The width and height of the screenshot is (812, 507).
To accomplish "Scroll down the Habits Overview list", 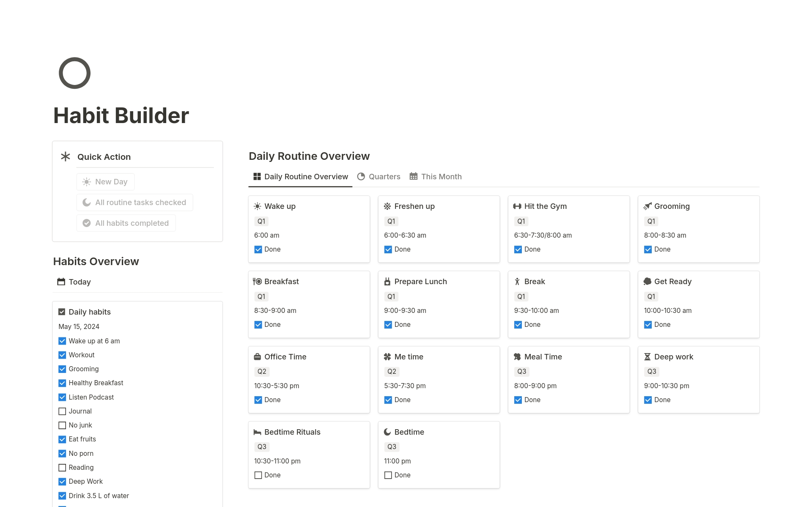I will pyautogui.click(x=137, y=409).
